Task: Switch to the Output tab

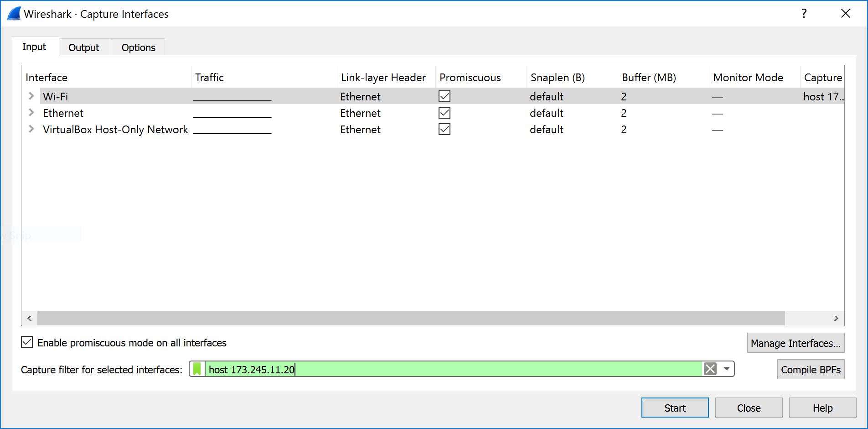Action: coord(84,47)
